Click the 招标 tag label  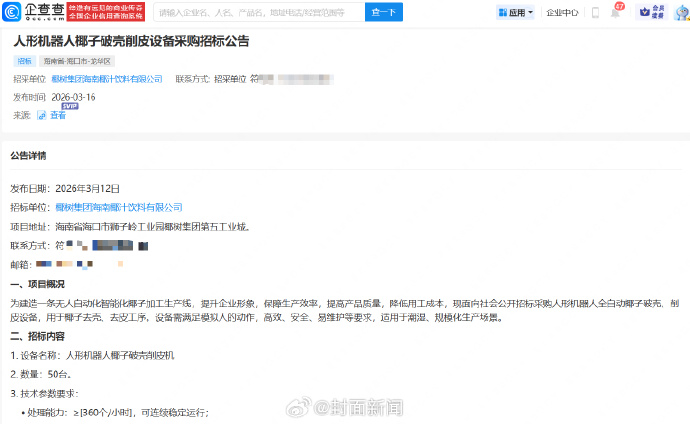[x=24, y=61]
